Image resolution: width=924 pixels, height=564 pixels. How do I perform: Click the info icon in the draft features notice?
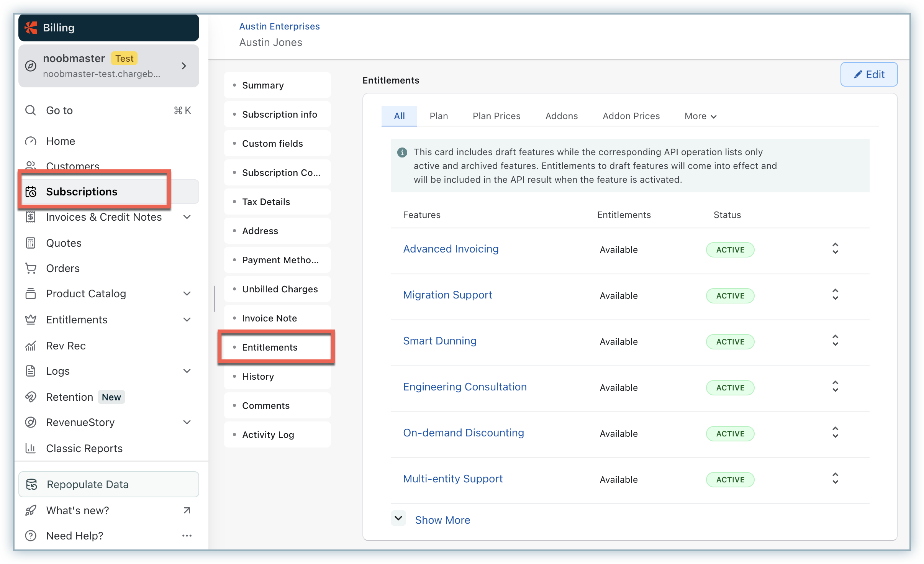pyautogui.click(x=402, y=152)
